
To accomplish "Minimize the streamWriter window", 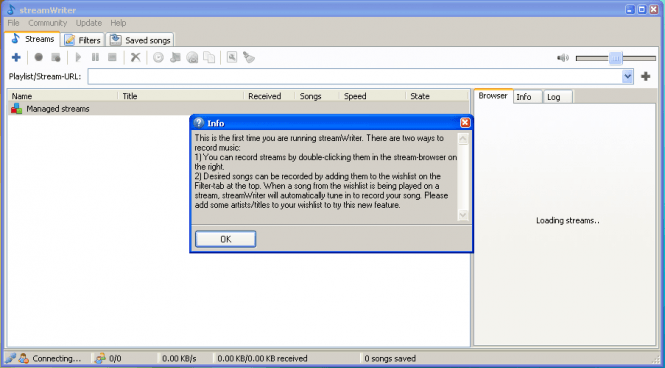I will click(x=631, y=9).
